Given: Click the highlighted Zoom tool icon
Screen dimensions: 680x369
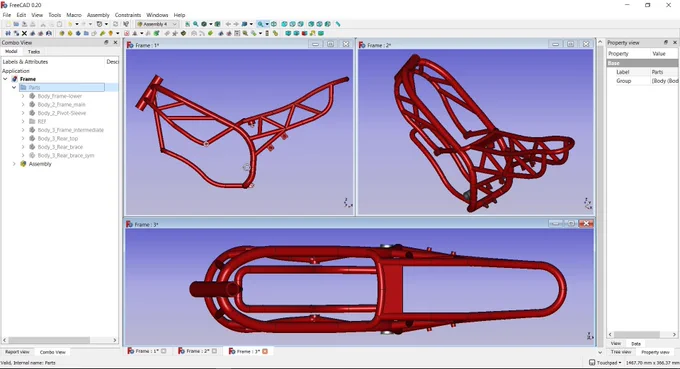Looking at the screenshot, I should [x=260, y=24].
